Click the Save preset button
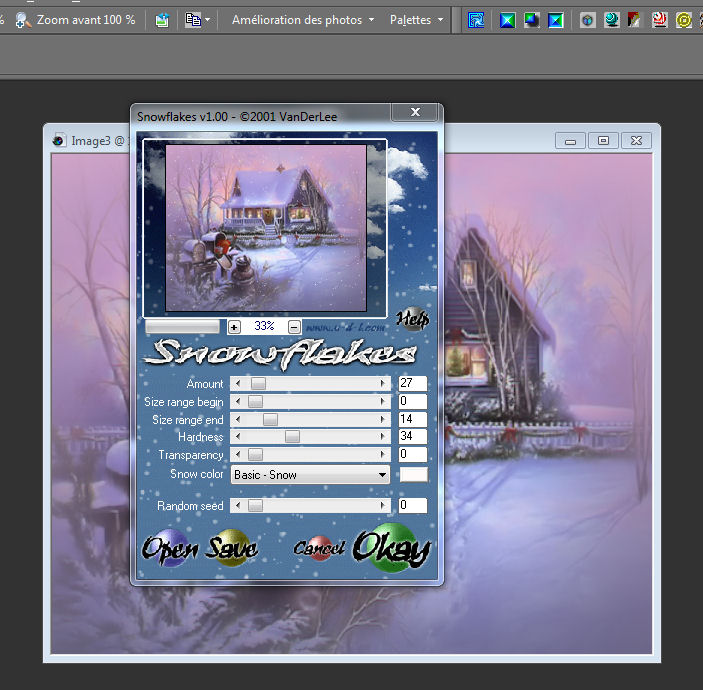Viewport: 703px width, 690px height. 231,548
